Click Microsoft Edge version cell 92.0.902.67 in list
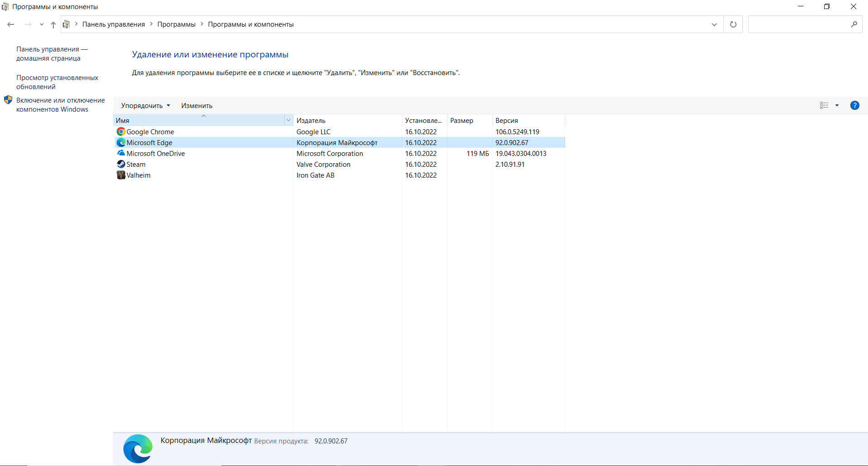The width and height of the screenshot is (868, 466). 512,142
